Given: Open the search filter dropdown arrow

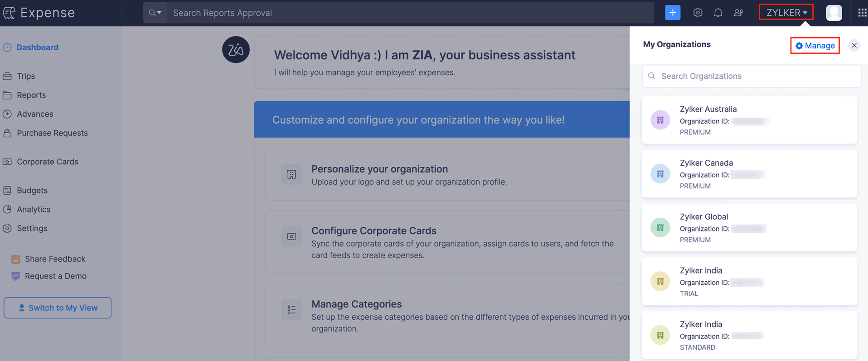Looking at the screenshot, I should click(155, 13).
